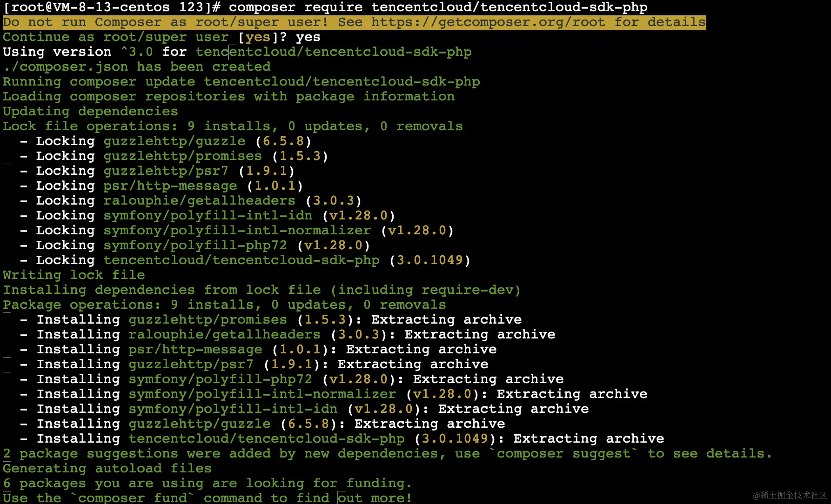Click the 'Locking guzzlehttp/guzzle (6.5.8)' line
The width and height of the screenshot is (831, 504).
pos(166,141)
